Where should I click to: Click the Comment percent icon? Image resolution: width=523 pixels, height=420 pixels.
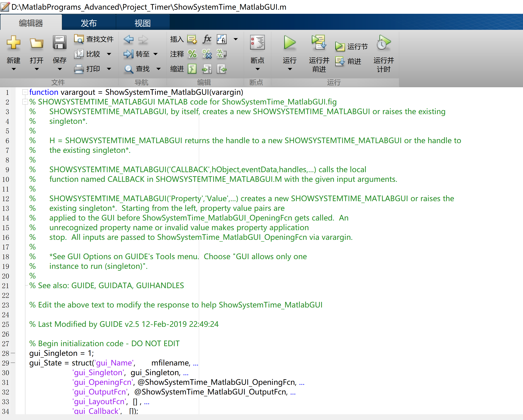tap(192, 54)
